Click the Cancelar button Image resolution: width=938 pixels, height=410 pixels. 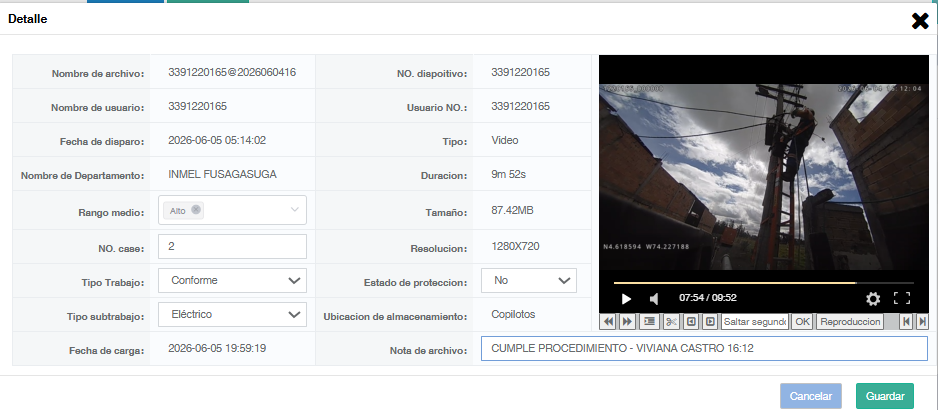pos(811,396)
